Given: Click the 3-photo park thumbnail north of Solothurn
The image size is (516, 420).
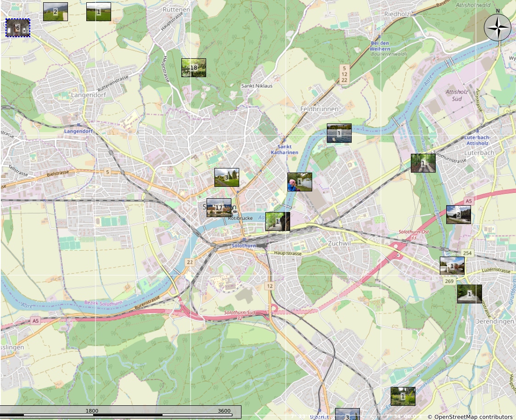Looking at the screenshot, I should coord(226,177).
